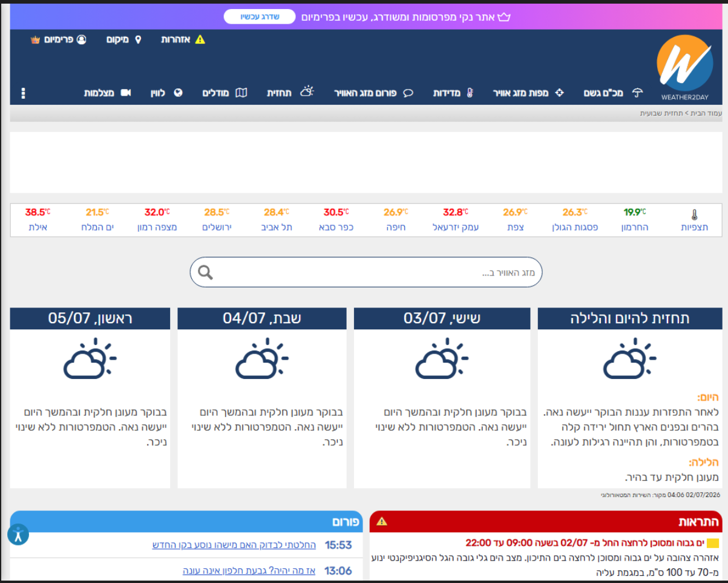Image resolution: width=728 pixels, height=583 pixels.
Task: Click the umbrella icon for מכ"ם גשם
Action: 637,93
